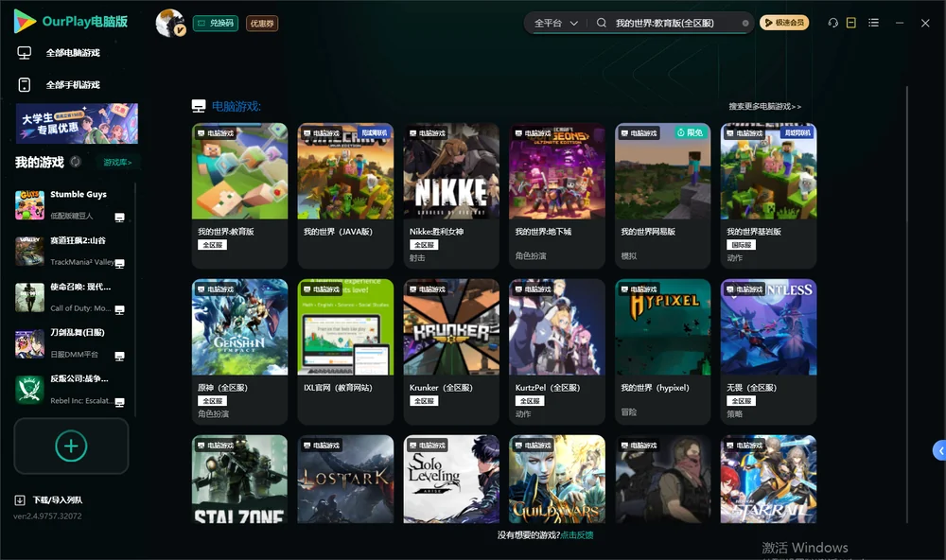Open the list menu icon in title bar

point(873,23)
